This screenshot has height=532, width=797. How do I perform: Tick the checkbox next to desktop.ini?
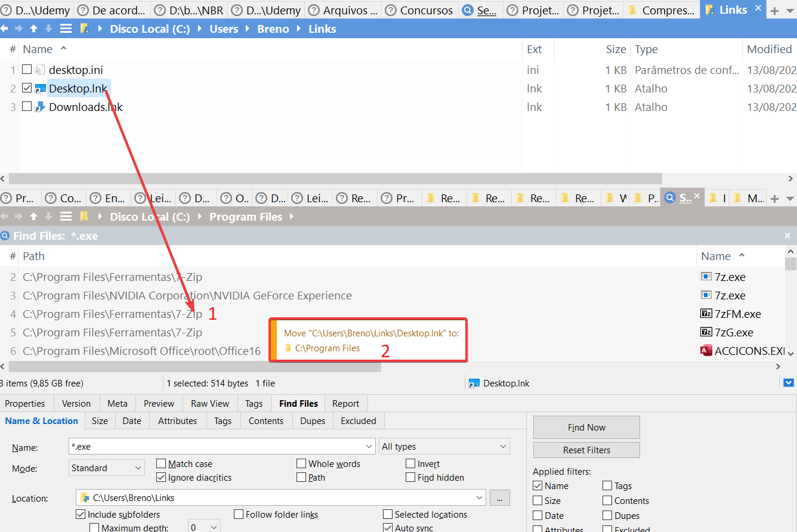pyautogui.click(x=27, y=70)
